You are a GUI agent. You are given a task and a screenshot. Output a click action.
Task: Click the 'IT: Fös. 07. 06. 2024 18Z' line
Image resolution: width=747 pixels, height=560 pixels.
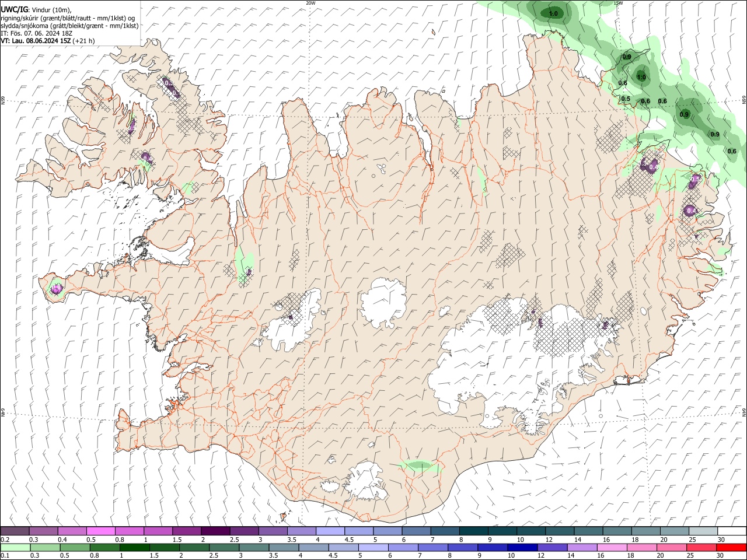pyautogui.click(x=36, y=33)
